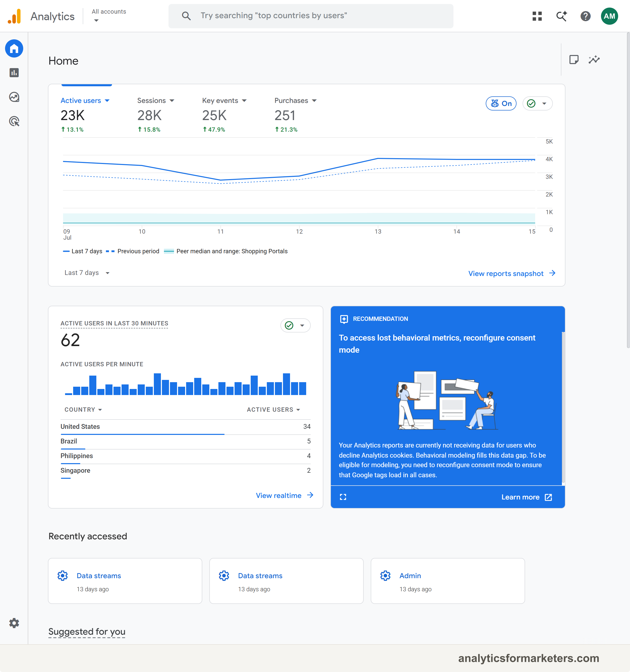
Task: Open the AM account avatar
Action: [x=609, y=16]
